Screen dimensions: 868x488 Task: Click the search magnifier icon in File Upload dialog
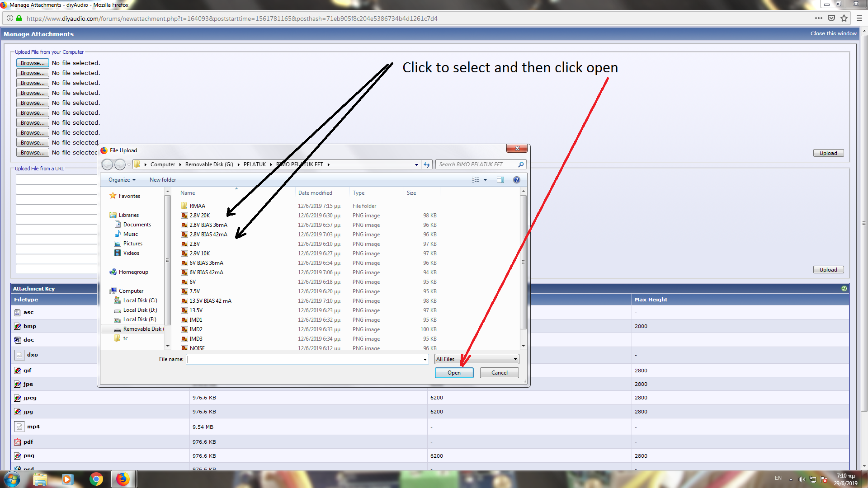[521, 164]
